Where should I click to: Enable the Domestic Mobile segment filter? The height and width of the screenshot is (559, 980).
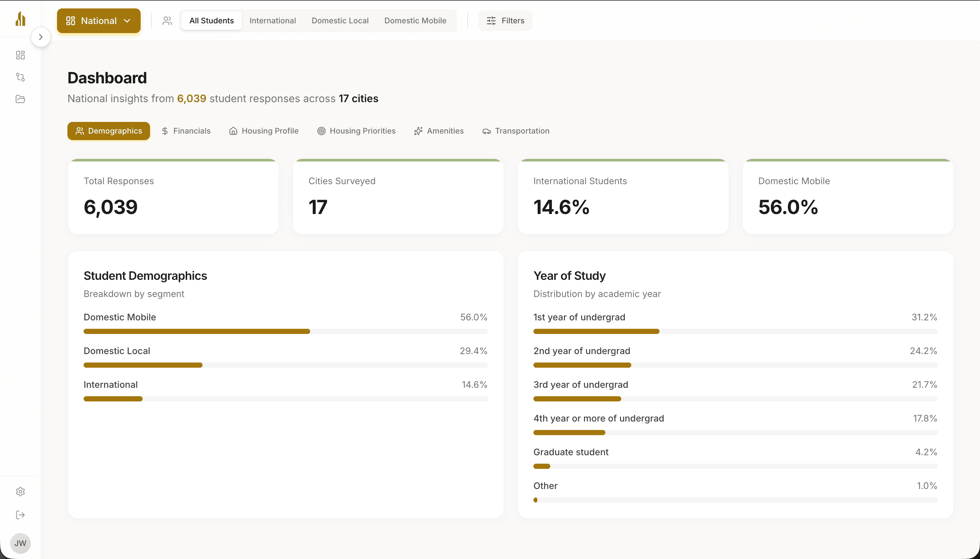click(x=415, y=21)
